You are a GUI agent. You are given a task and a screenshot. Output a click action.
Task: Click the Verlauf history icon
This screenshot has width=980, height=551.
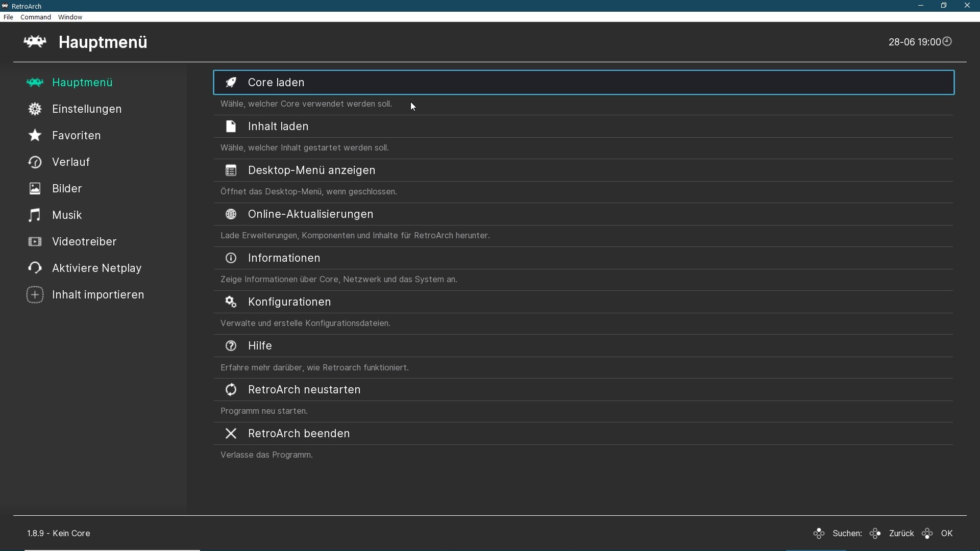(35, 162)
